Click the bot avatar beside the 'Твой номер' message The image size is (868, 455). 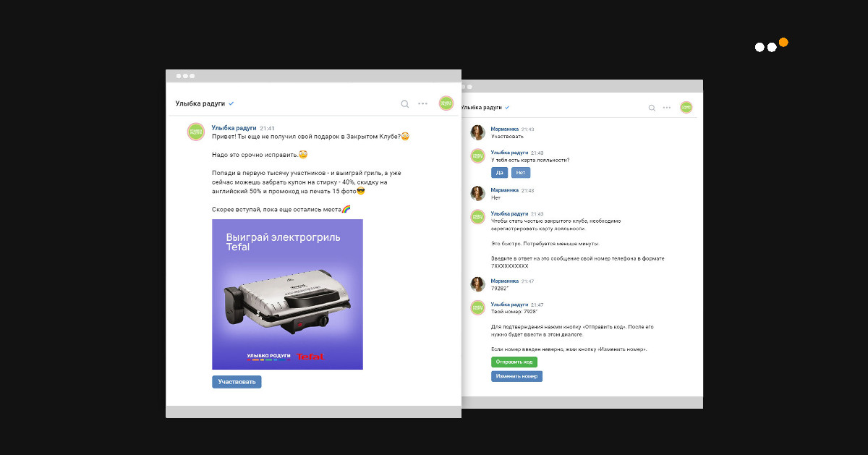[477, 307]
